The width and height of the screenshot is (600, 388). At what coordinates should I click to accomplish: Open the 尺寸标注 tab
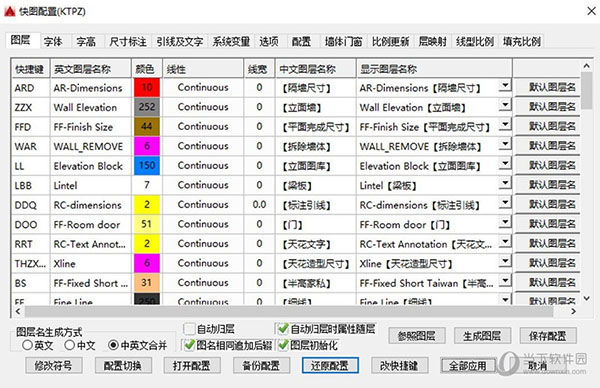coord(128,41)
